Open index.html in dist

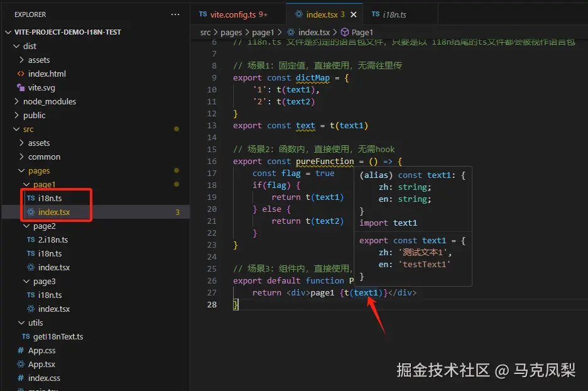point(47,74)
